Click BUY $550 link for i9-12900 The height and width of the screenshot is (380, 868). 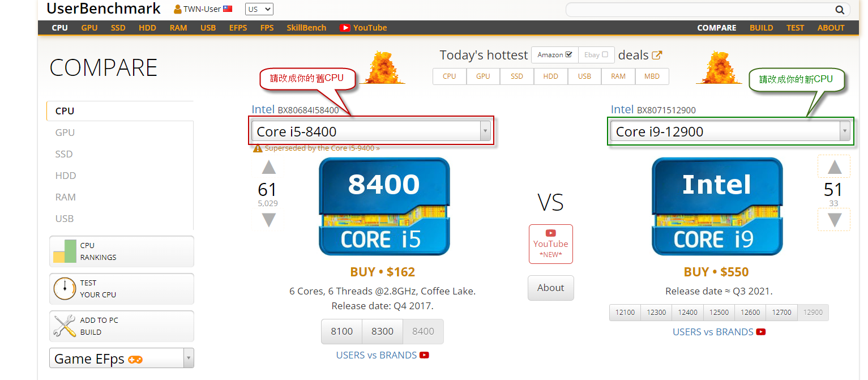[x=716, y=272]
